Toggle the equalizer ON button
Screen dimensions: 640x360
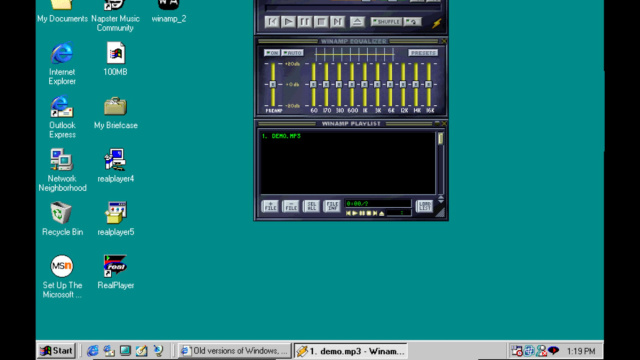click(x=272, y=53)
